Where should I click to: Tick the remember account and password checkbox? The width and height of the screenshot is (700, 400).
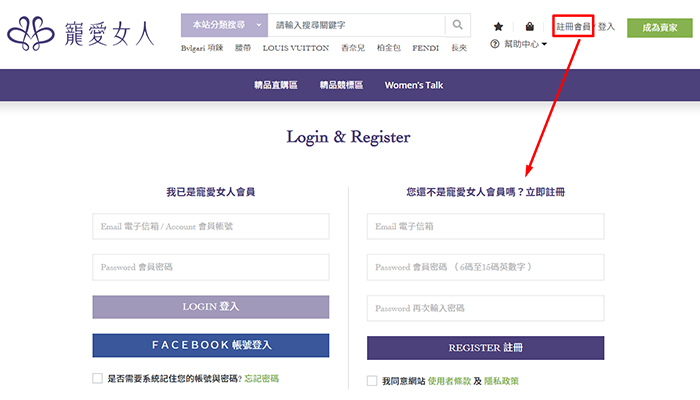click(x=97, y=379)
